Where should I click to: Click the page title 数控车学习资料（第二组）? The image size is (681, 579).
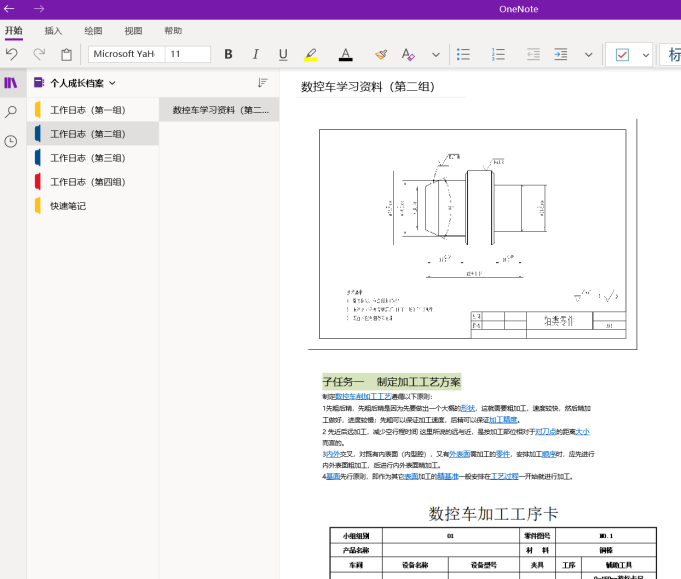tap(368, 86)
